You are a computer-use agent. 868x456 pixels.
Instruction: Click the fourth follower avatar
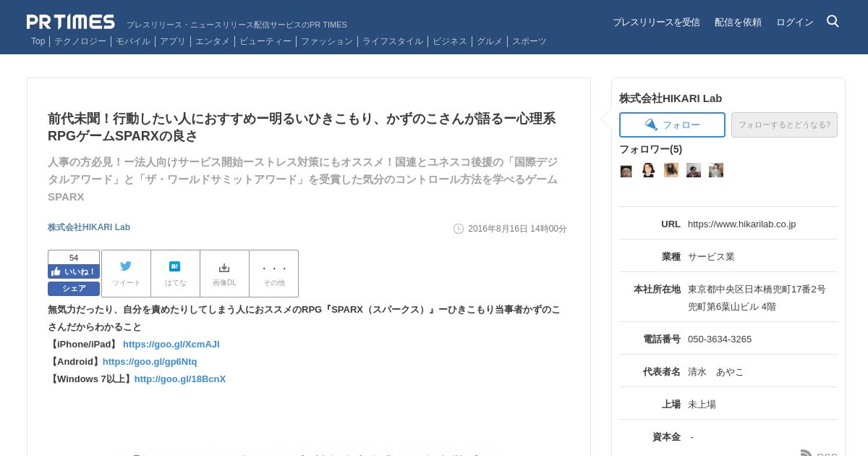[694, 170]
